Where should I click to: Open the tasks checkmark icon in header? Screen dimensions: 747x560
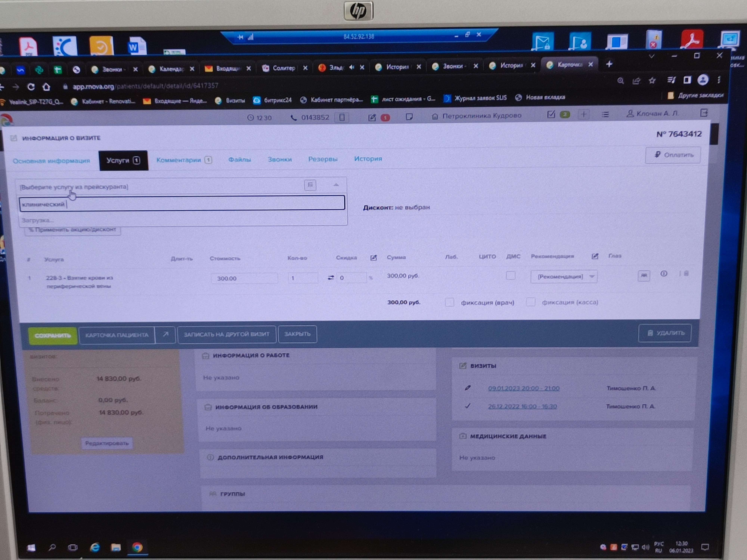pyautogui.click(x=551, y=114)
